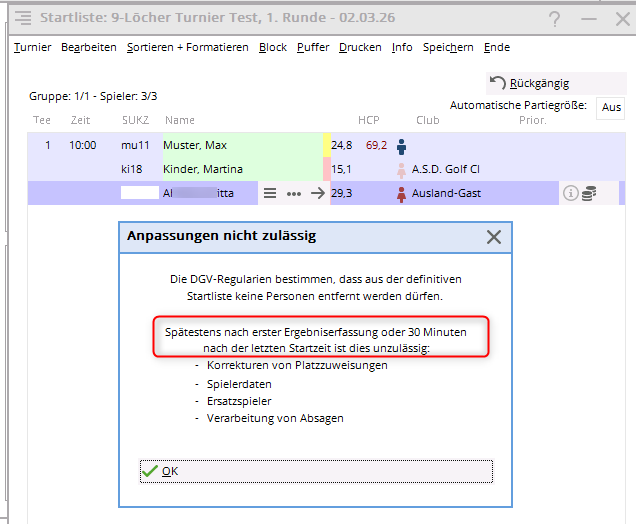636x524 pixels.
Task: Click handicap value 29,3
Action: [342, 193]
